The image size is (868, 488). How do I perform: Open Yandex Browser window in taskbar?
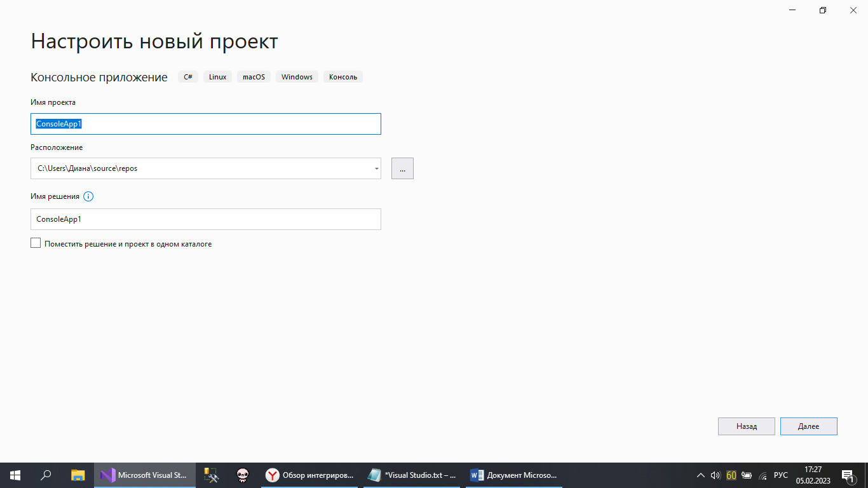coord(310,475)
